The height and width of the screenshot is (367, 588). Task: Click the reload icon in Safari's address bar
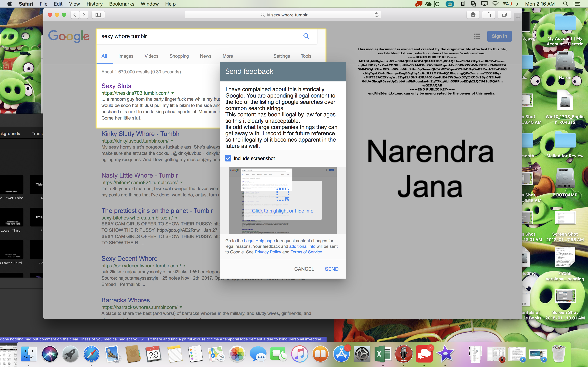tap(377, 15)
